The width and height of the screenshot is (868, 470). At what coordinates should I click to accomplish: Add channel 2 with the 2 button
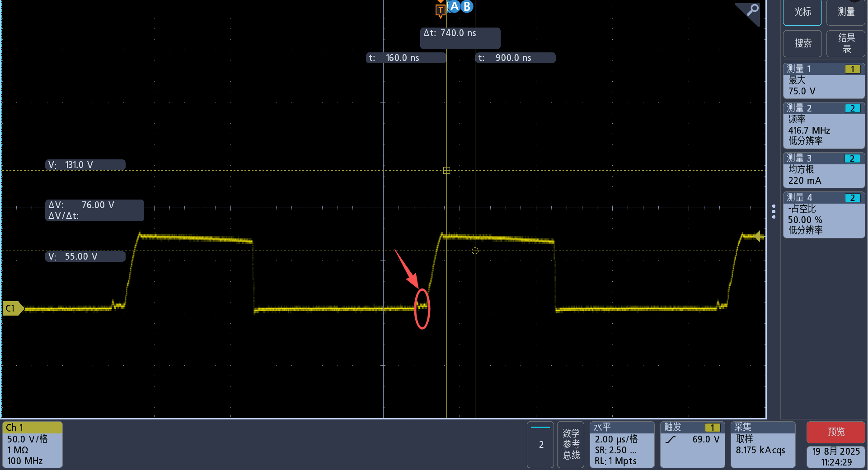click(x=540, y=445)
